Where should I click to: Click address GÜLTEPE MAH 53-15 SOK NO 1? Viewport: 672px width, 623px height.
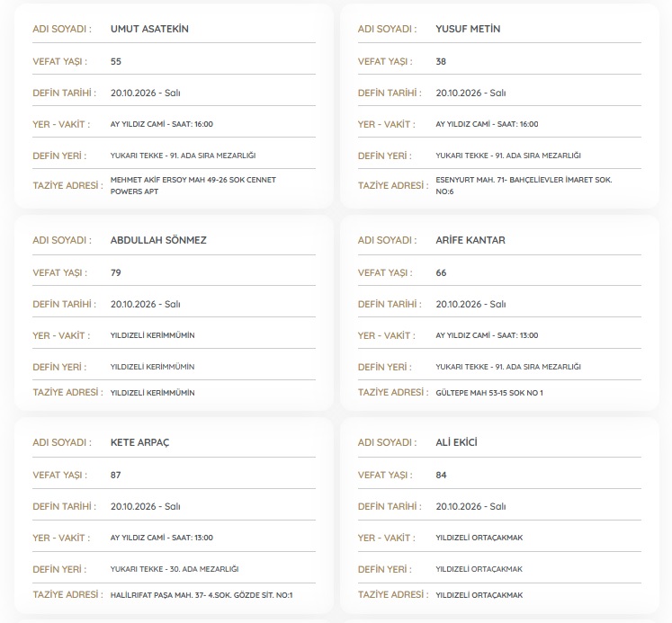(489, 393)
